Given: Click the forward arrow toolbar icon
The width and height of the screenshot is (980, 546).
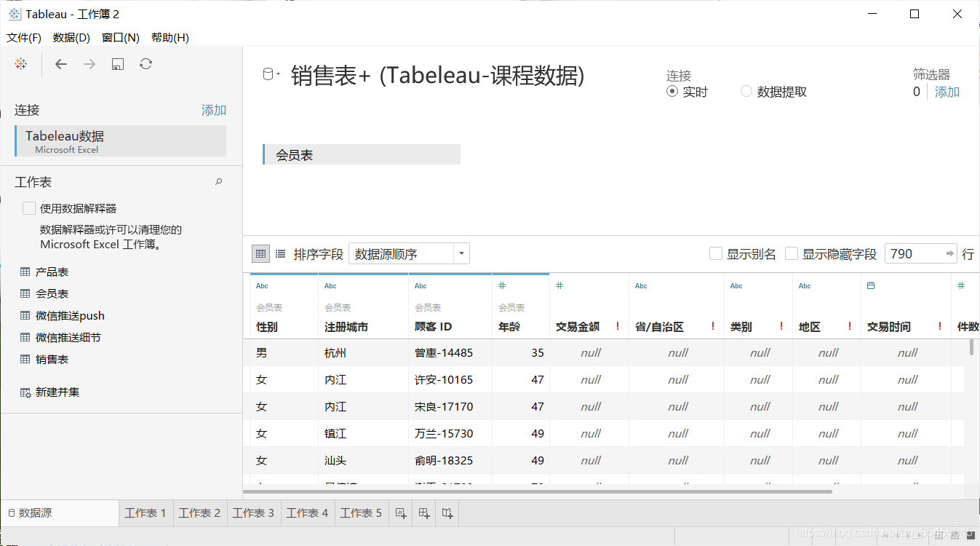Looking at the screenshot, I should click(89, 64).
